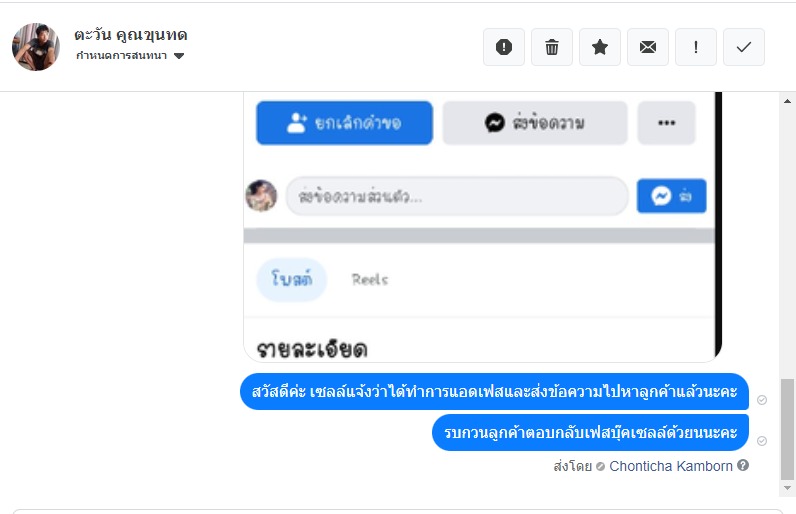Flag conversation with the exclamation mark icon

[x=696, y=47]
